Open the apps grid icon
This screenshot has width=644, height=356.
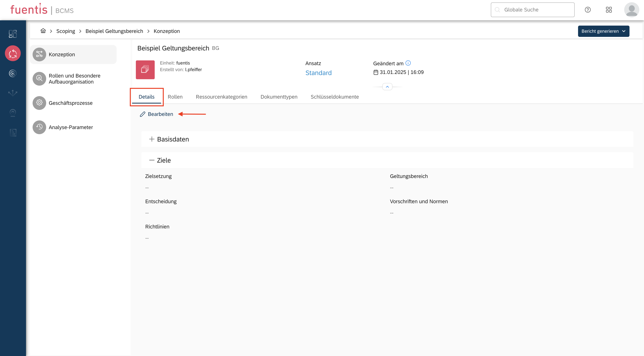pos(609,10)
